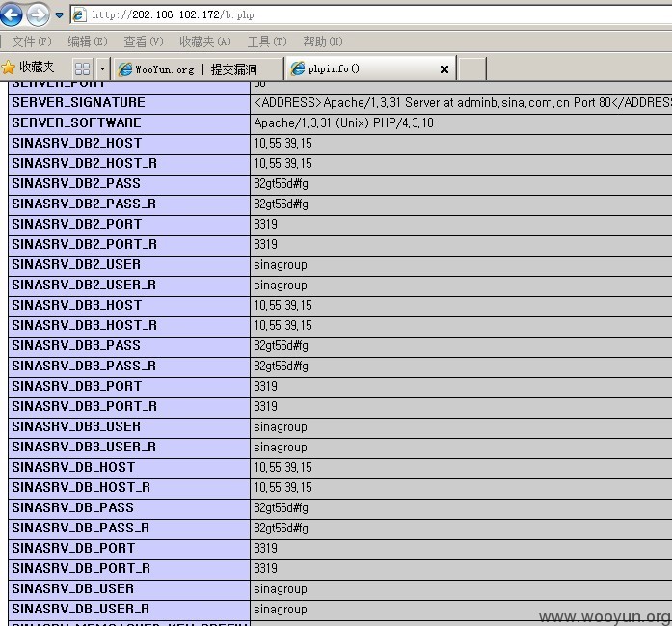Viewport: 672px width, 626px height.
Task: Click the SINASRV_DB_PASS label
Action: pos(73,507)
